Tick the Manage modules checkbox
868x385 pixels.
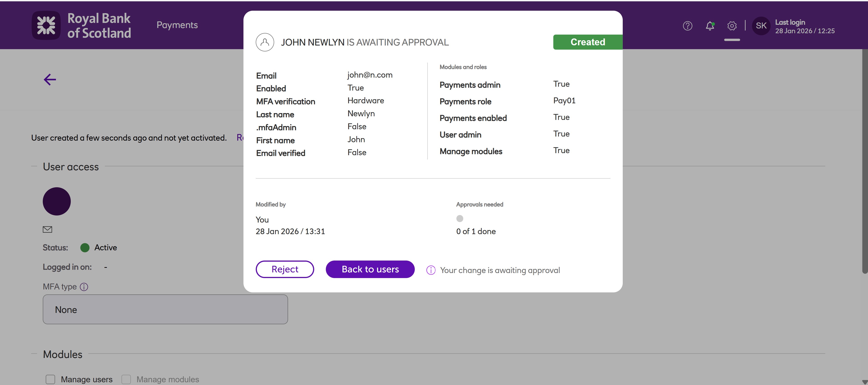tap(126, 379)
